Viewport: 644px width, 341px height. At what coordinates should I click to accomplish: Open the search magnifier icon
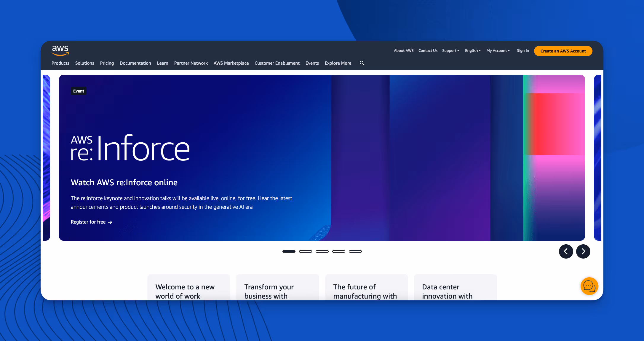point(362,63)
